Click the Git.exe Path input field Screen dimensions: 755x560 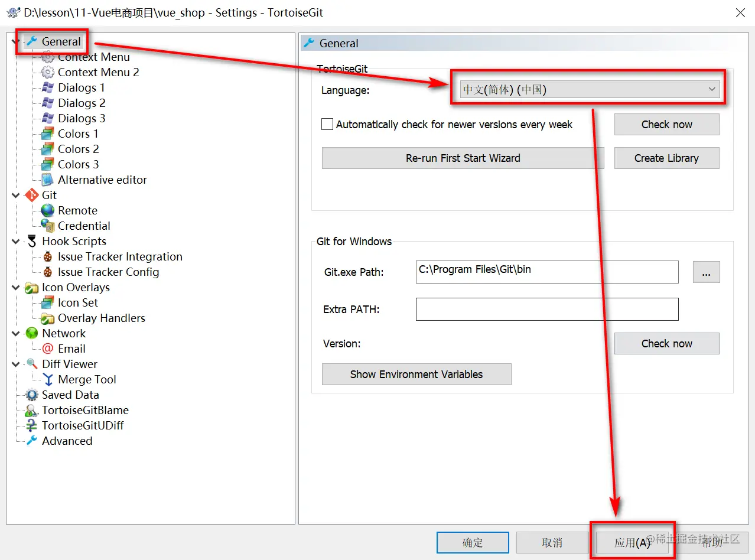[547, 272]
